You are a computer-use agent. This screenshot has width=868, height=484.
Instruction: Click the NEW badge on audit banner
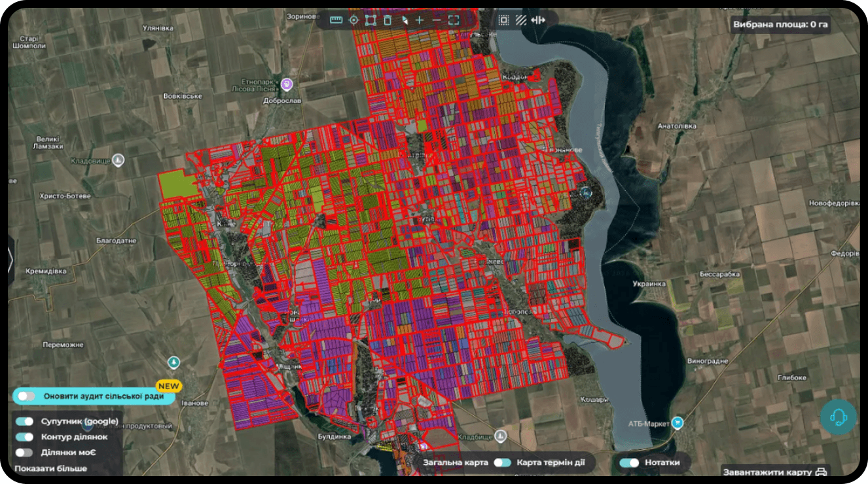coord(168,386)
